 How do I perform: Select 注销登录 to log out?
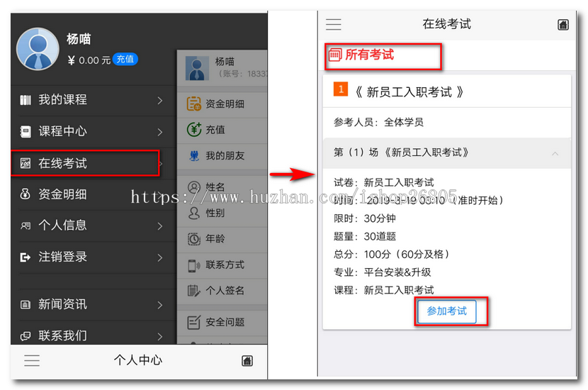tap(94, 257)
